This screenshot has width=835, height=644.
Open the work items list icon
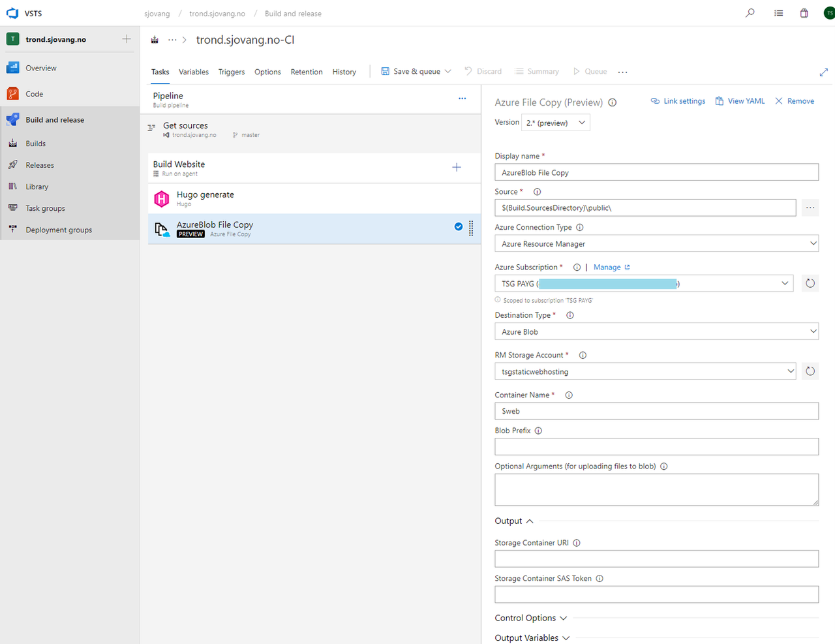(x=778, y=13)
